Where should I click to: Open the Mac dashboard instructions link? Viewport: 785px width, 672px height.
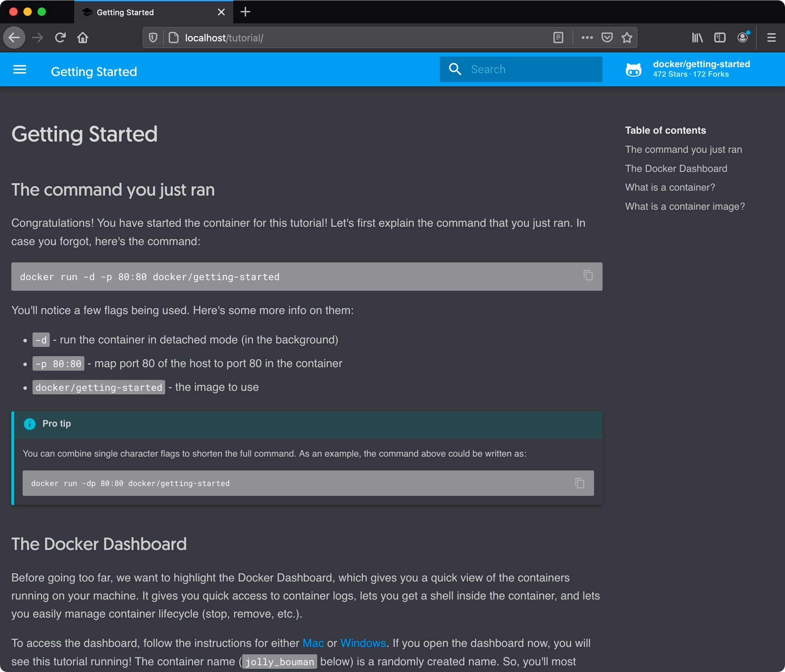(313, 643)
